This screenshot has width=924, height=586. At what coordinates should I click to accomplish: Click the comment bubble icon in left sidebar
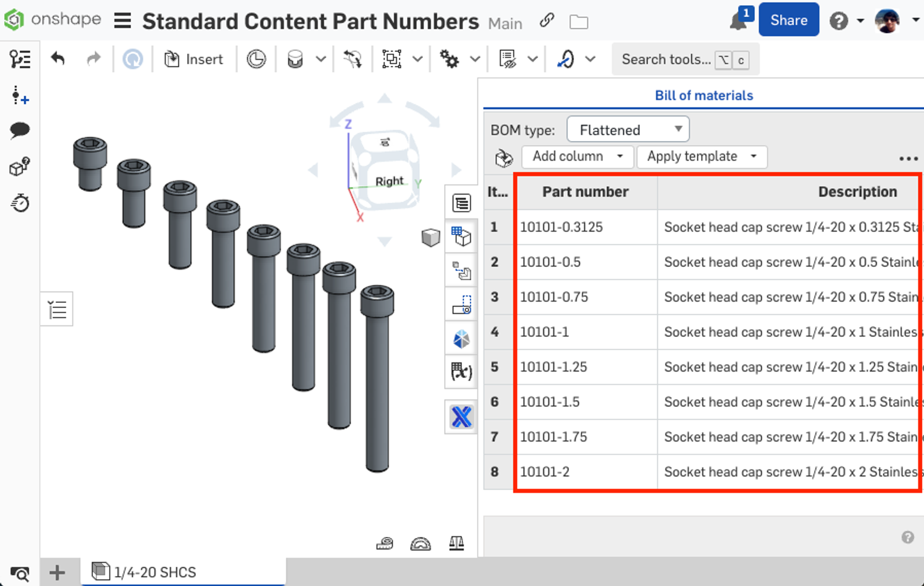click(x=20, y=131)
